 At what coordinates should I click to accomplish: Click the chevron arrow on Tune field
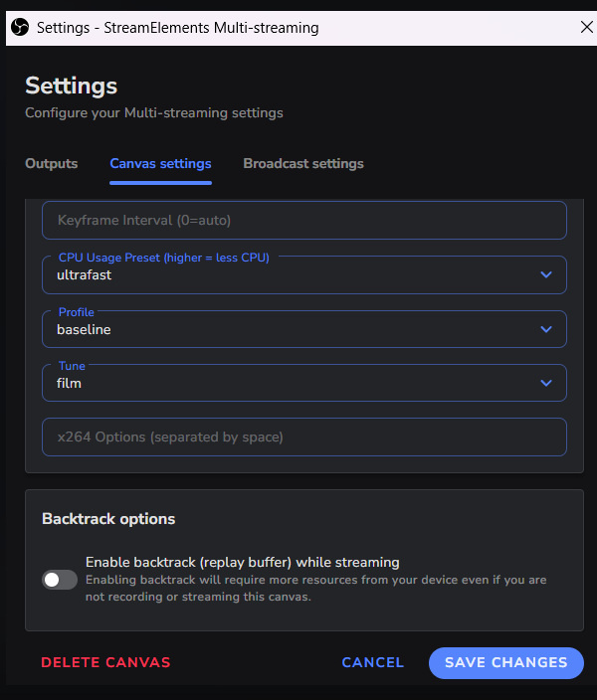[545, 383]
